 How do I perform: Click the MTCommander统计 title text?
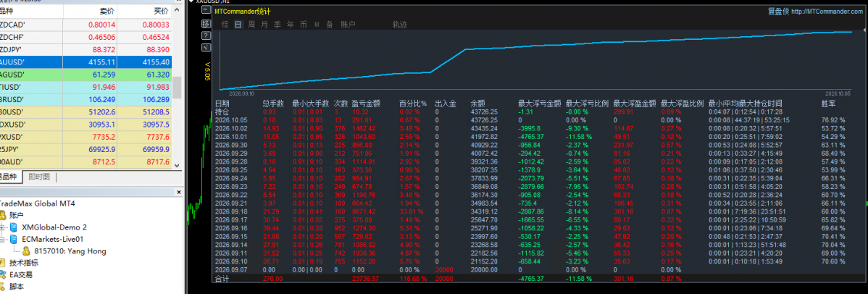(243, 11)
